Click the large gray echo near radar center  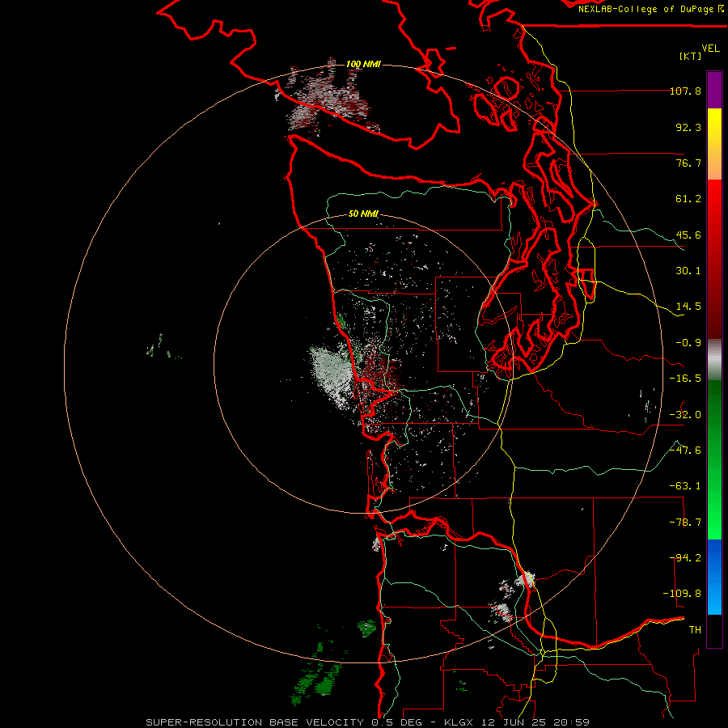coord(332,376)
